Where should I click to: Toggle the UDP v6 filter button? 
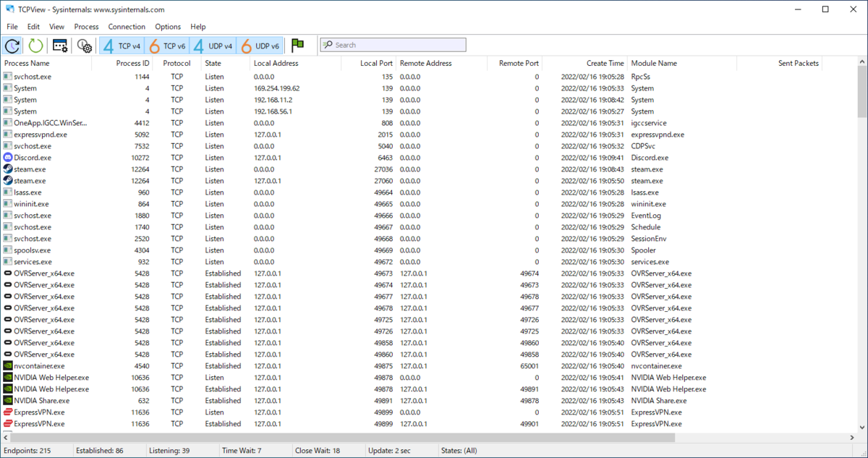point(260,46)
